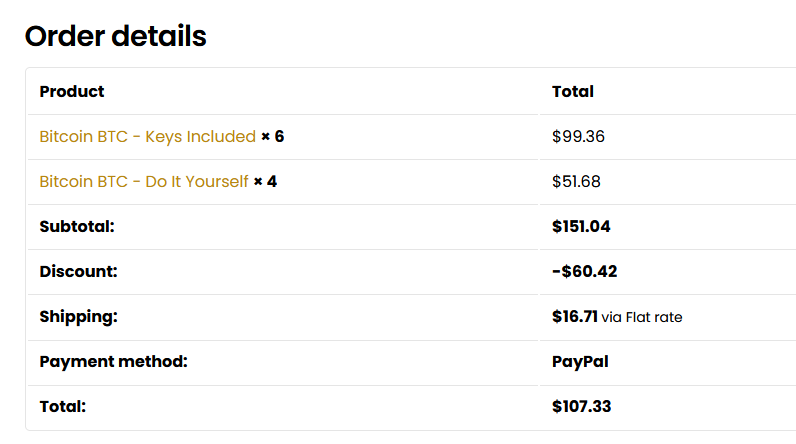Click the quantity × 4 label
This screenshot has height=444, width=796.
[265, 182]
